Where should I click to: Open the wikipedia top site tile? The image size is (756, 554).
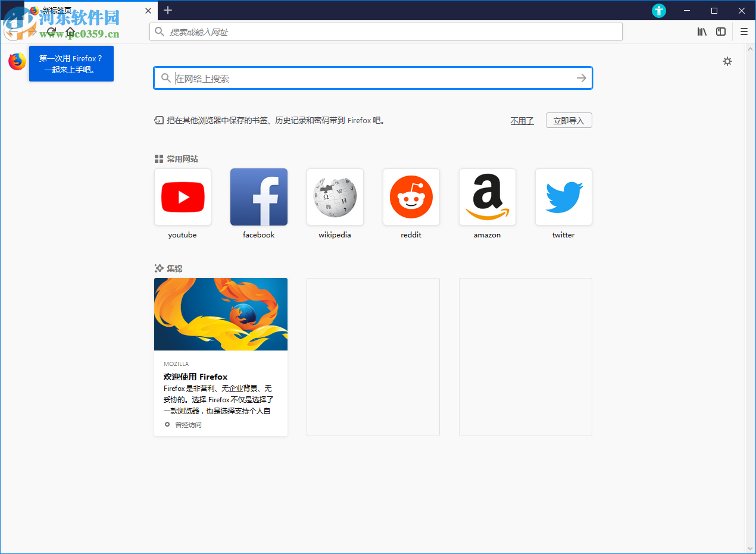click(x=335, y=197)
